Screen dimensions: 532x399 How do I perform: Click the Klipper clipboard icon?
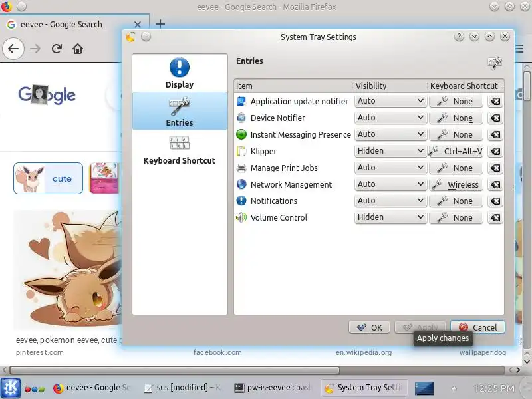(x=241, y=151)
